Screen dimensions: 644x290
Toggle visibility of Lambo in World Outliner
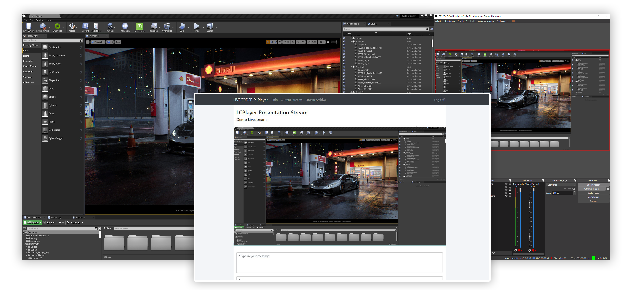point(344,38)
